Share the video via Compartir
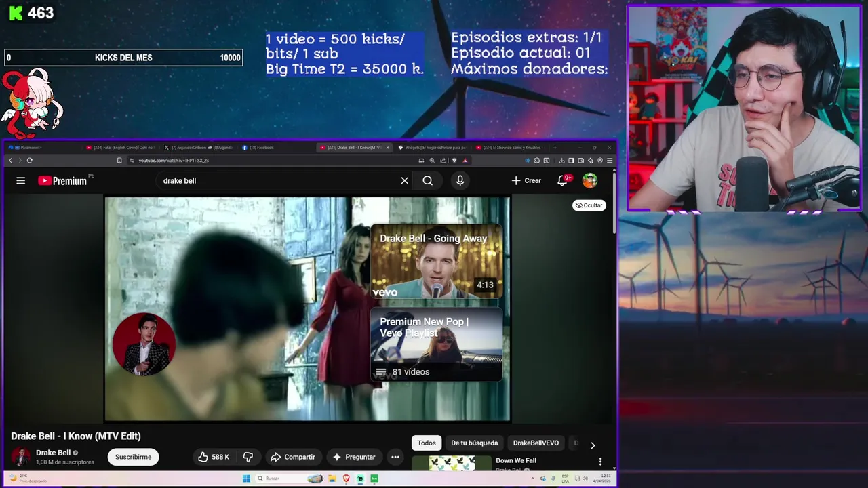The image size is (868, 488). pyautogui.click(x=293, y=457)
